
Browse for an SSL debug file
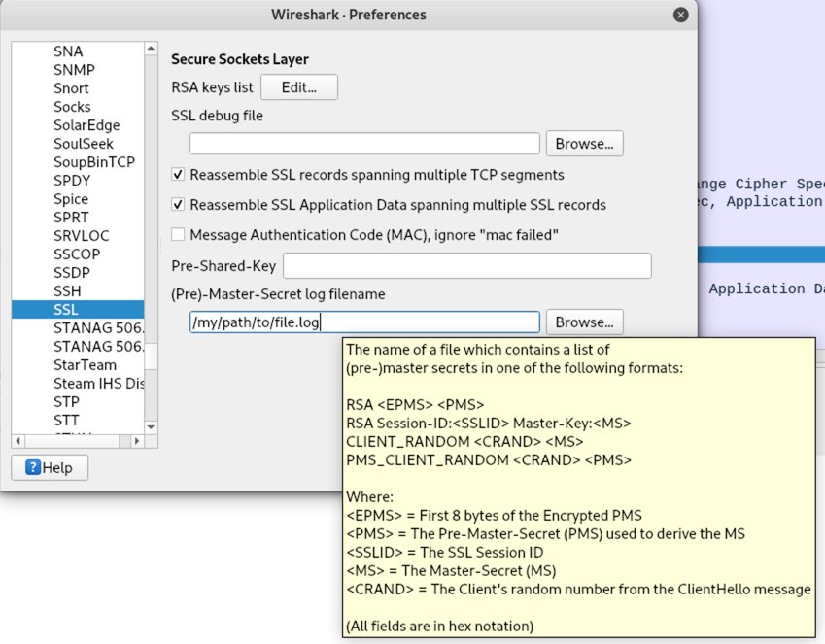tap(584, 142)
